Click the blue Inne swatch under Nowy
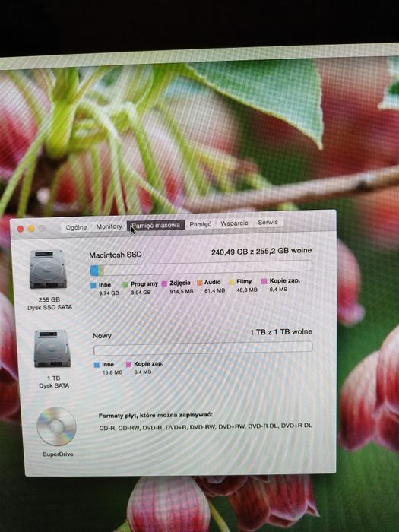The image size is (399, 532). click(x=97, y=365)
